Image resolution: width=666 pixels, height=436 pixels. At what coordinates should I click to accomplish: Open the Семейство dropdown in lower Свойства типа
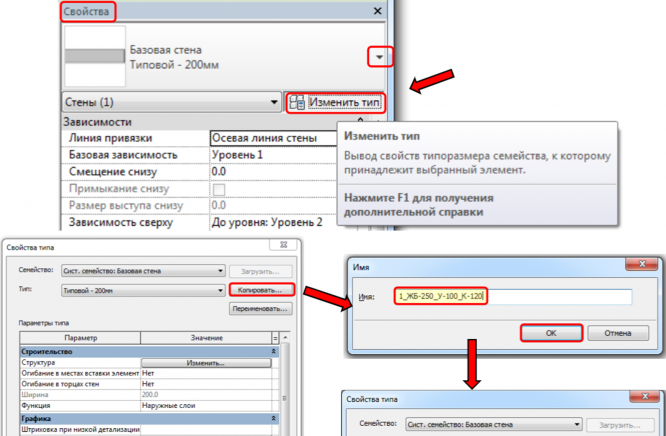click(493, 424)
